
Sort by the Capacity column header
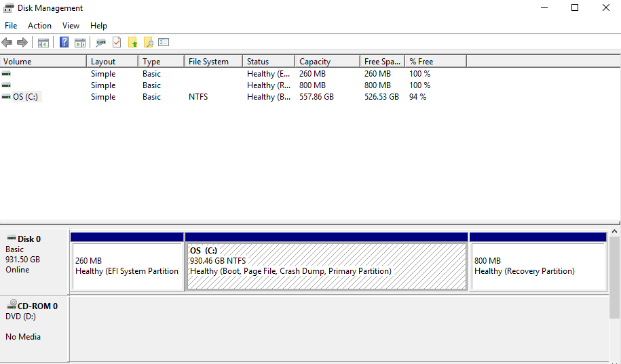coord(328,61)
